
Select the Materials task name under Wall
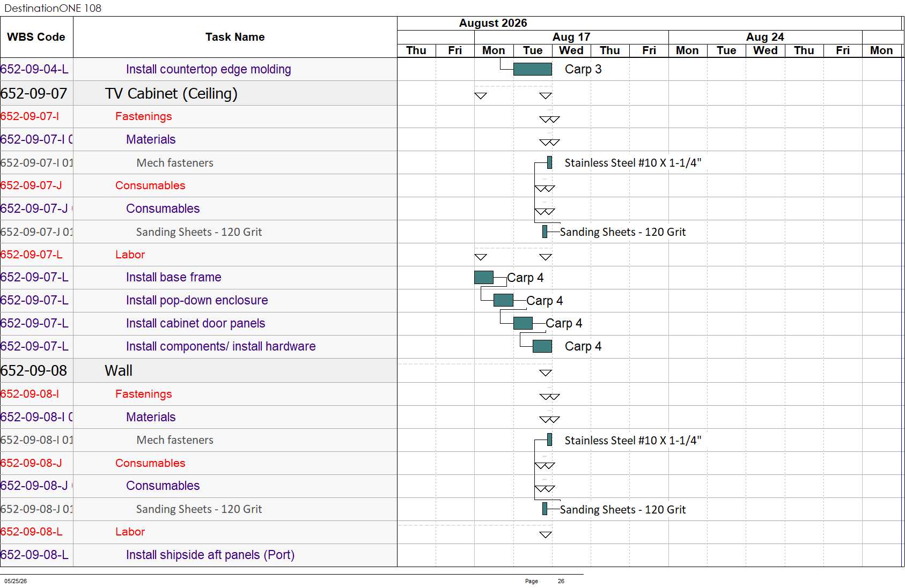(x=151, y=417)
